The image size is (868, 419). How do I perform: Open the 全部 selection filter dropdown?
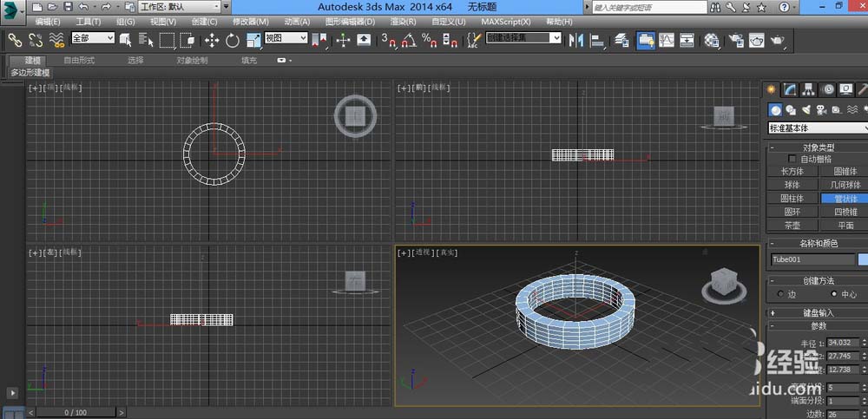point(93,37)
